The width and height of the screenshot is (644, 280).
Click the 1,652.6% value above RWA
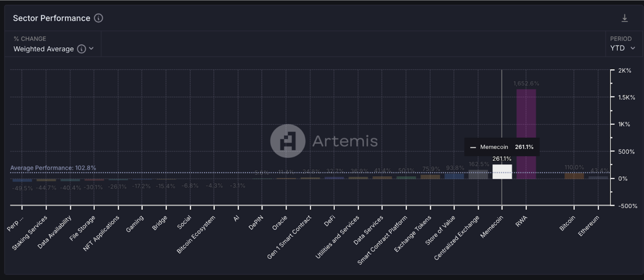pos(526,83)
